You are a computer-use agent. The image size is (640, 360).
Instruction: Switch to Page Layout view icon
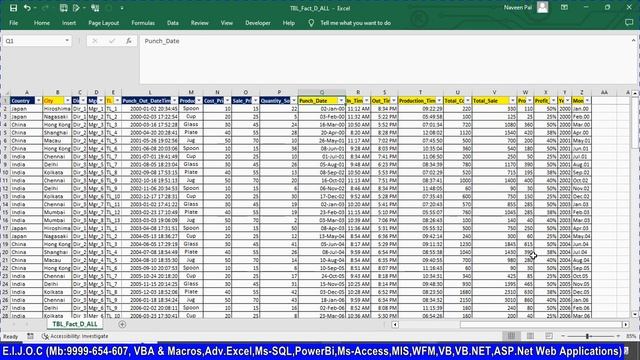click(530, 336)
